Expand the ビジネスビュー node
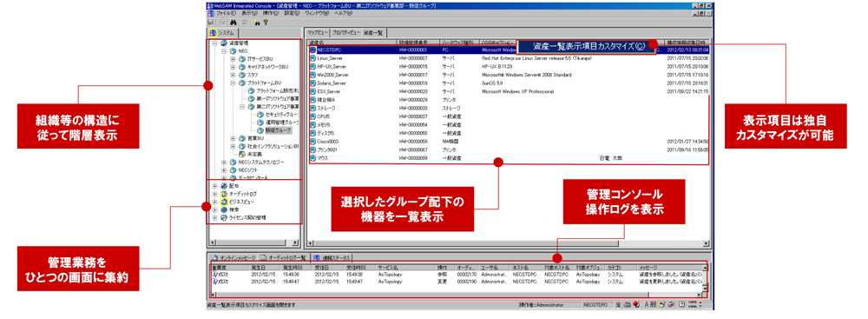The height and width of the screenshot is (319, 868). click(214, 202)
